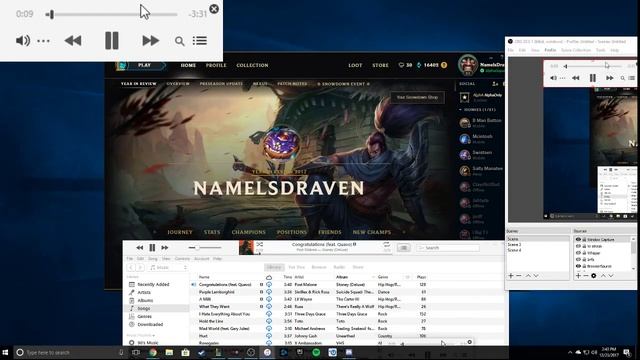
Task: Click the summoner profile avatar in League
Action: [468, 64]
